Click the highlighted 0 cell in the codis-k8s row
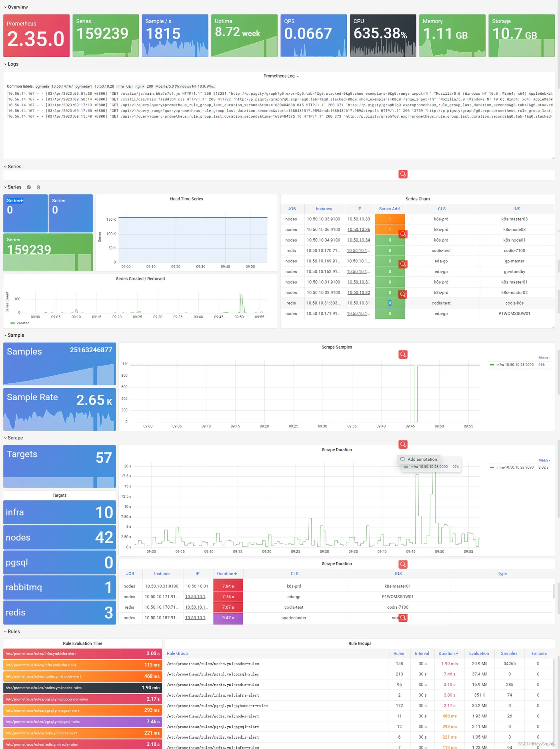Screen dimensions: 560x749 390,303
